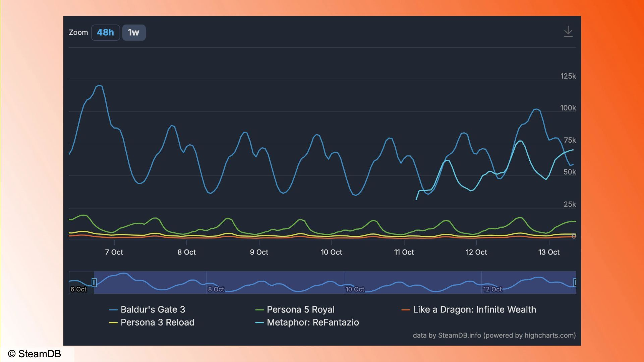644x362 pixels.
Task: Click the '6 Oct' navigator label
Action: (x=78, y=289)
